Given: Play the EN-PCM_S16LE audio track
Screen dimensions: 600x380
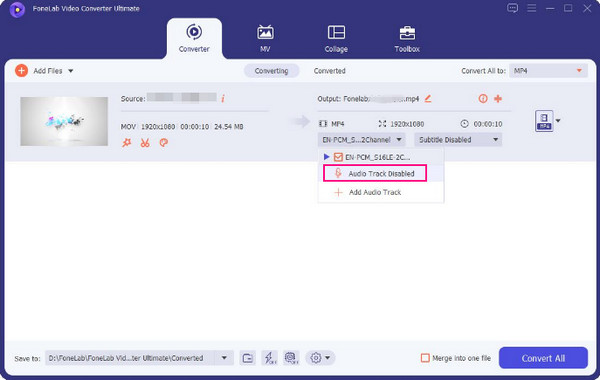Looking at the screenshot, I should pos(326,157).
